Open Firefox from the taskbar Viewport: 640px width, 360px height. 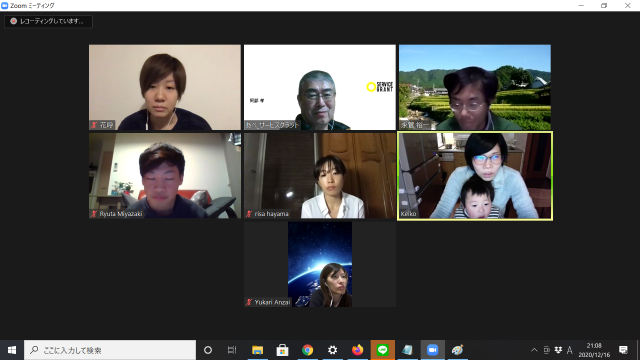[x=357, y=350]
